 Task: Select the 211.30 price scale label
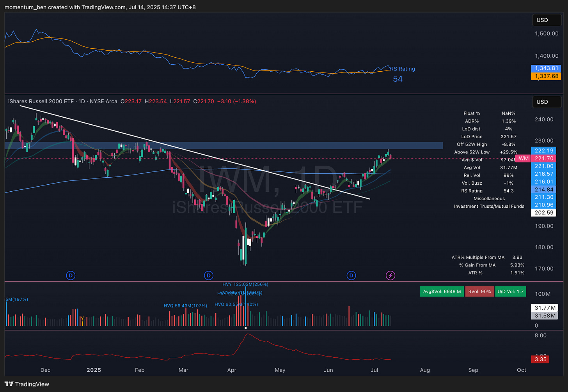(544, 198)
